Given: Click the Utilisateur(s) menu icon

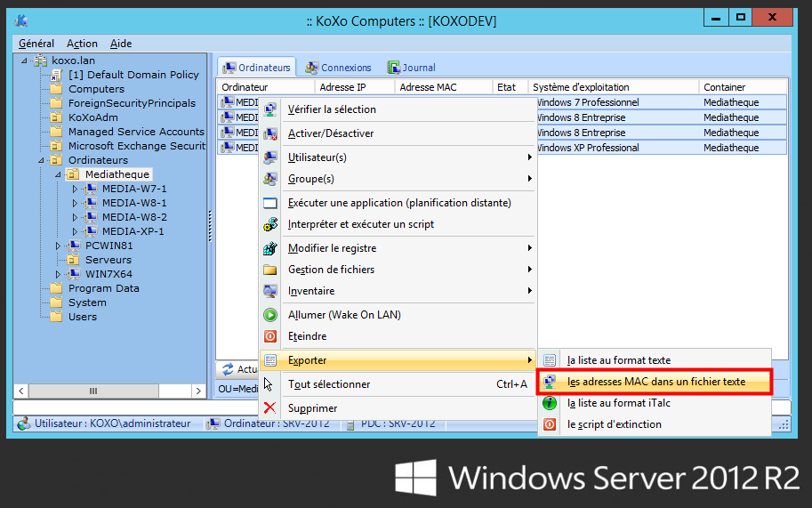Looking at the screenshot, I should click(x=269, y=157).
